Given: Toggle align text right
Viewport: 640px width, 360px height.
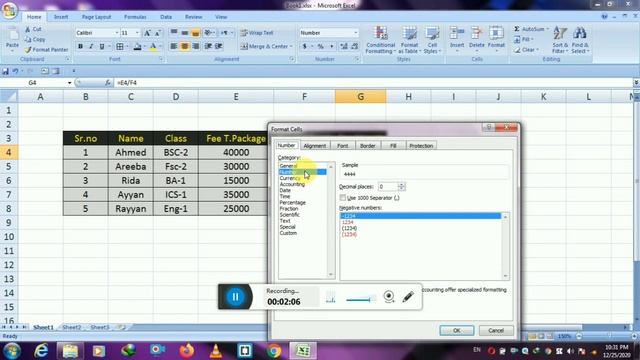Looking at the screenshot, I should [x=196, y=47].
